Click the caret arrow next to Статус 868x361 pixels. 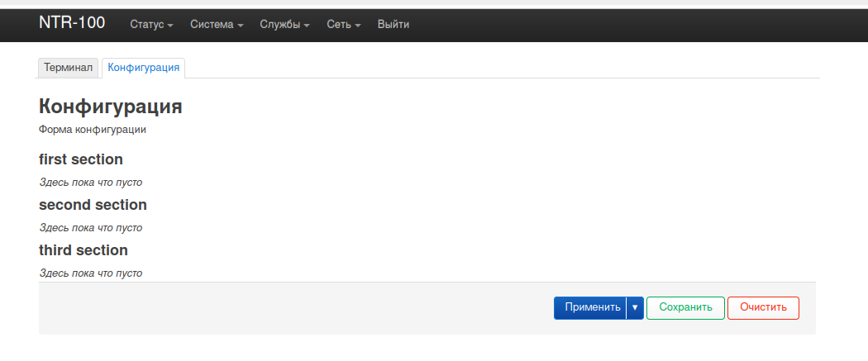pyautogui.click(x=170, y=26)
